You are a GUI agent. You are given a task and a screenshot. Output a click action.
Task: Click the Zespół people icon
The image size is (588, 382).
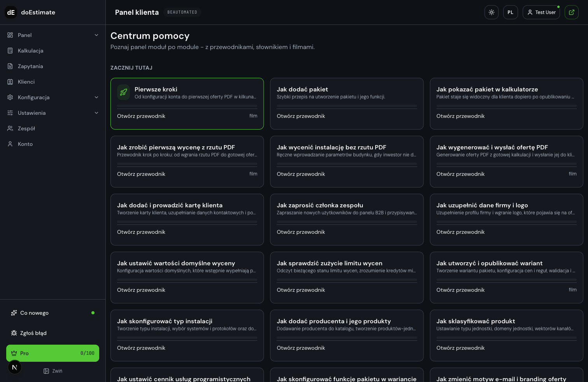click(x=10, y=128)
